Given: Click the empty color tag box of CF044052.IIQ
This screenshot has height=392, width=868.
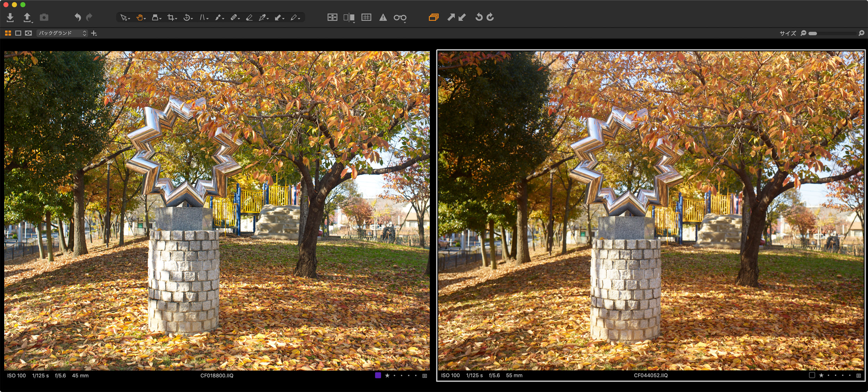Looking at the screenshot, I should click(812, 375).
